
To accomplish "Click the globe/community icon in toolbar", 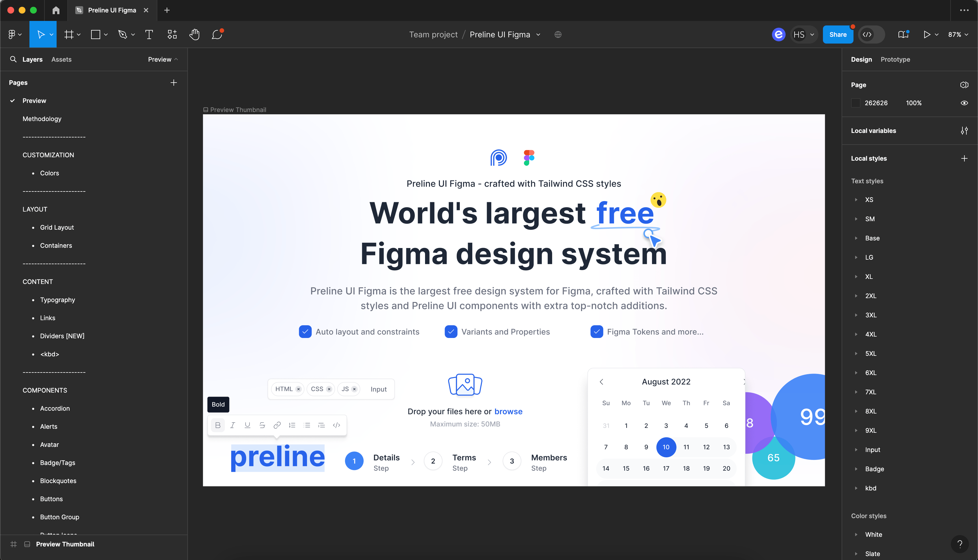I will [x=557, y=34].
